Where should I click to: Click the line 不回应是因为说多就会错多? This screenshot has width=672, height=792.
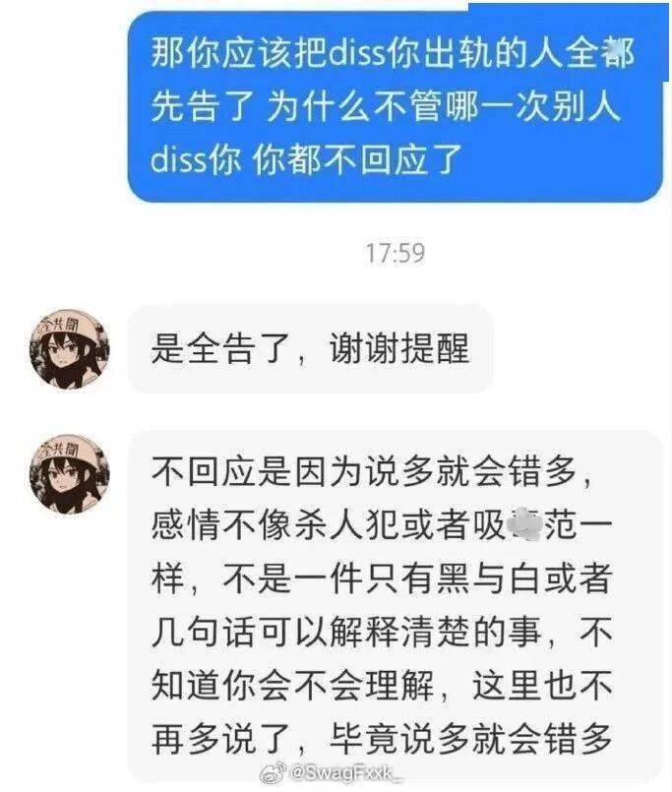point(371,472)
